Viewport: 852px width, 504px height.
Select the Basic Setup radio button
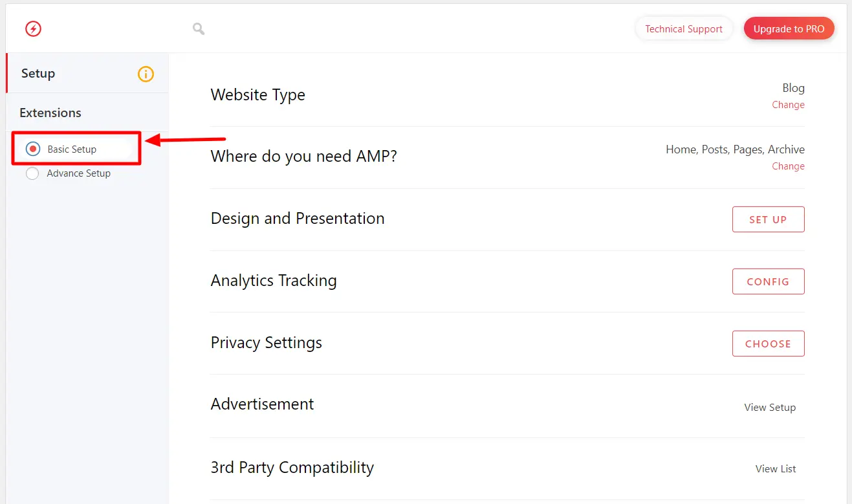[x=33, y=149]
